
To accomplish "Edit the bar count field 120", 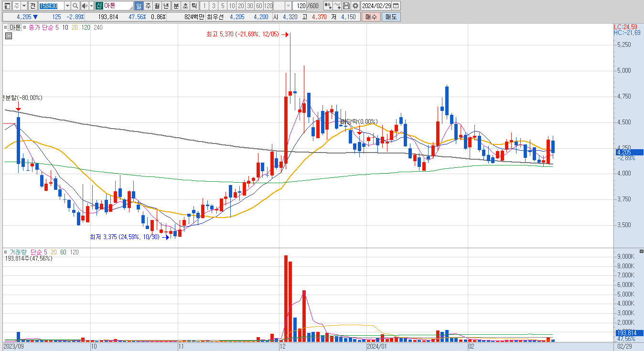I will coord(300,6).
